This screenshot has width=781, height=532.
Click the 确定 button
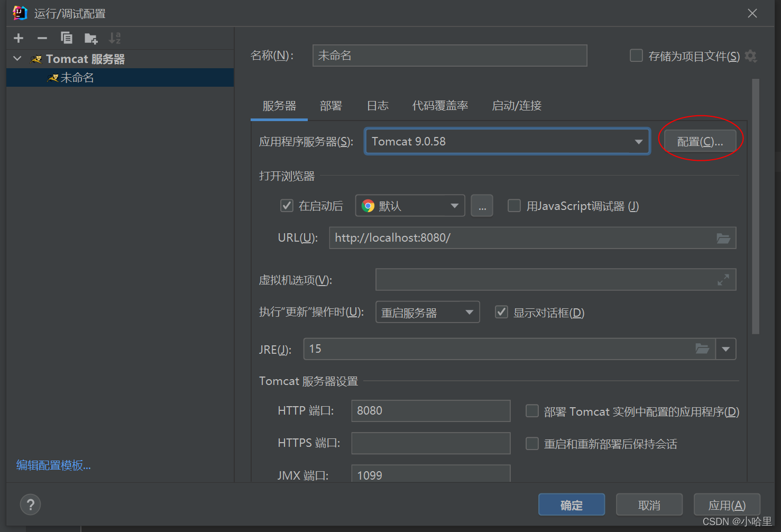pyautogui.click(x=572, y=505)
